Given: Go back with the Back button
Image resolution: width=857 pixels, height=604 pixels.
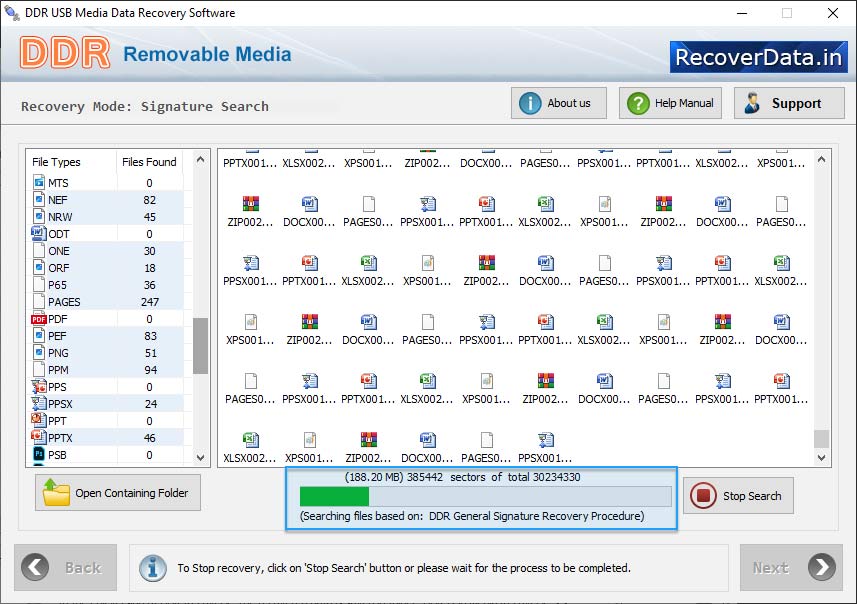Looking at the screenshot, I should tap(66, 567).
